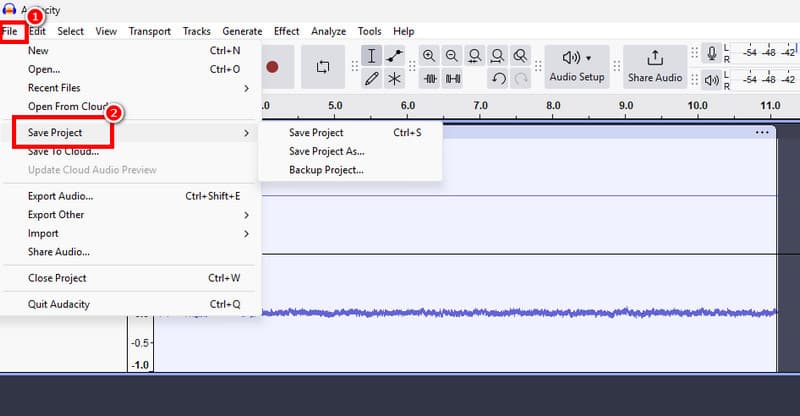Viewport: 800px width, 416px height.
Task: Click the Undo arrow icon
Action: click(x=498, y=79)
